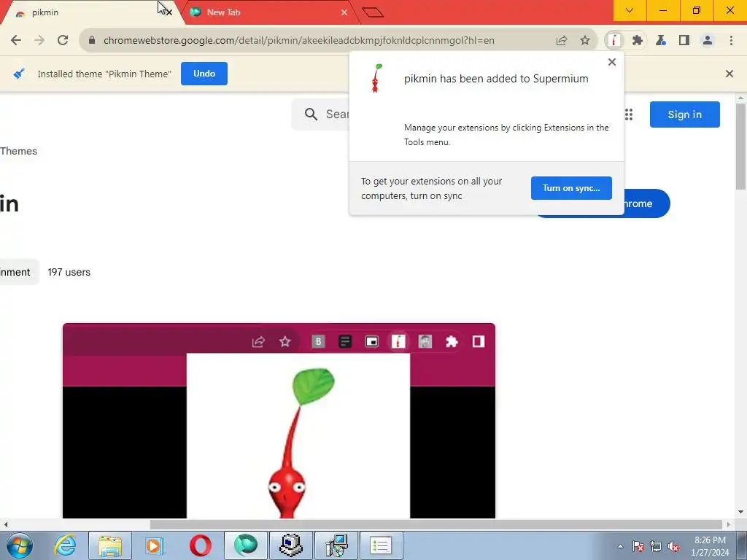The image size is (747, 560).
Task: Click Turn on sync button
Action: pos(571,188)
